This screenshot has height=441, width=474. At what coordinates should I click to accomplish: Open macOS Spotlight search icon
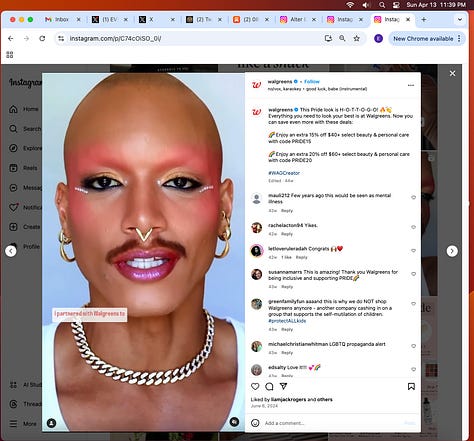click(x=382, y=5)
